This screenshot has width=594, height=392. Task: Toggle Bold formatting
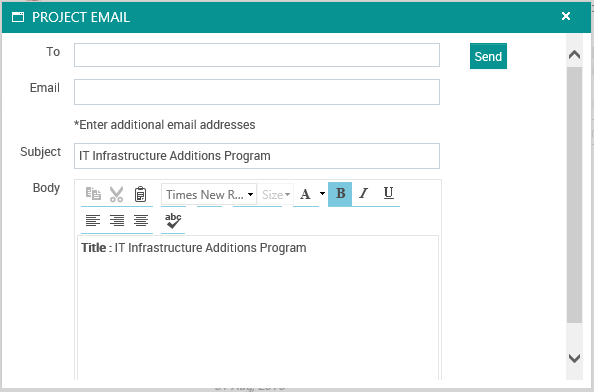pyautogui.click(x=340, y=194)
